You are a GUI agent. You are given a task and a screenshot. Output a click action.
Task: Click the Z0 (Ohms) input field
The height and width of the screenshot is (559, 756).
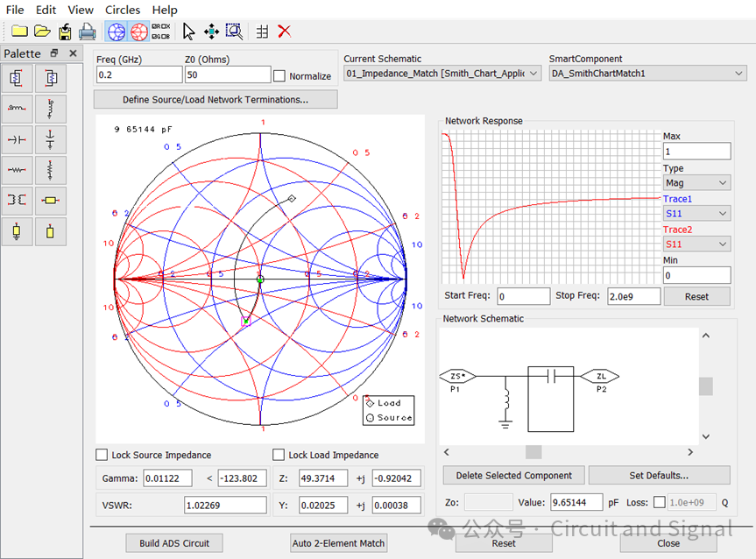(x=228, y=74)
